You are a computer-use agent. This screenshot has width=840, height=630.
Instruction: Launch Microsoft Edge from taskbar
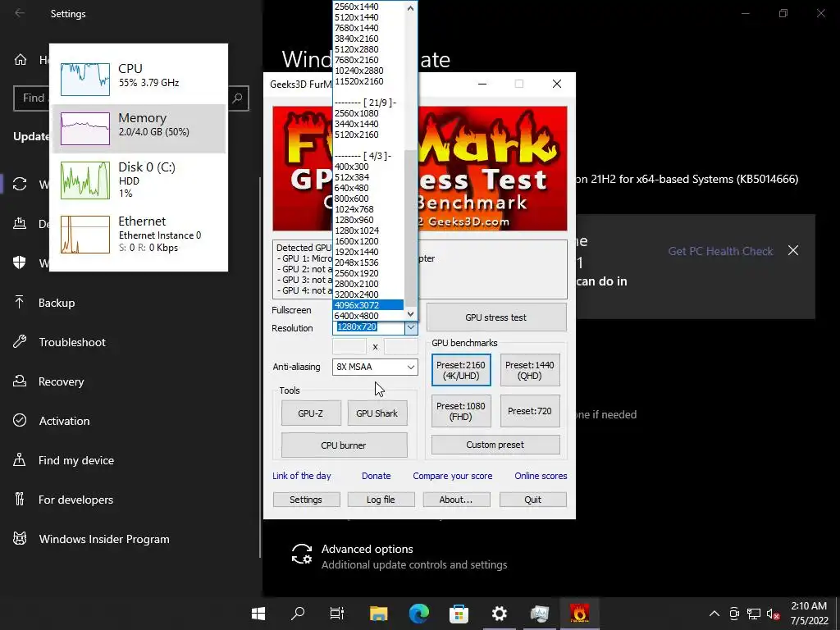pyautogui.click(x=419, y=613)
